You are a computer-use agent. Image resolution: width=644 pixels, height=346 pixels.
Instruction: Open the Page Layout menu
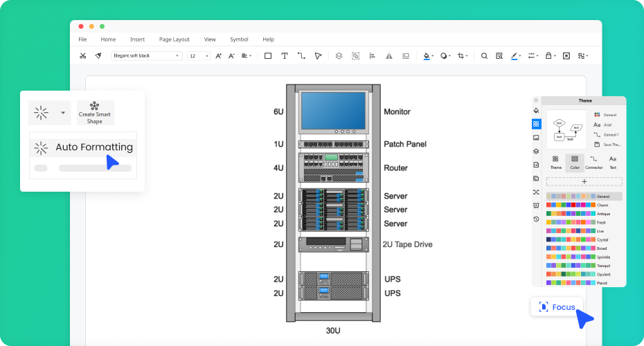[174, 39]
